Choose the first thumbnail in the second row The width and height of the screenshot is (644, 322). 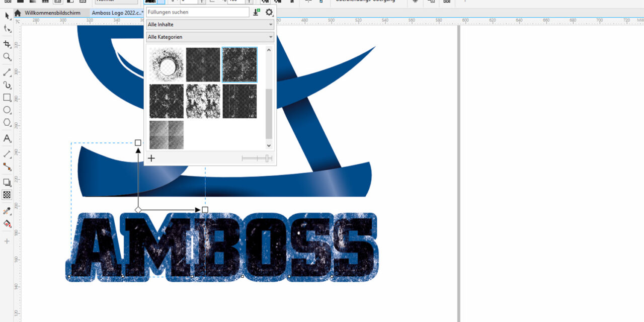click(167, 101)
